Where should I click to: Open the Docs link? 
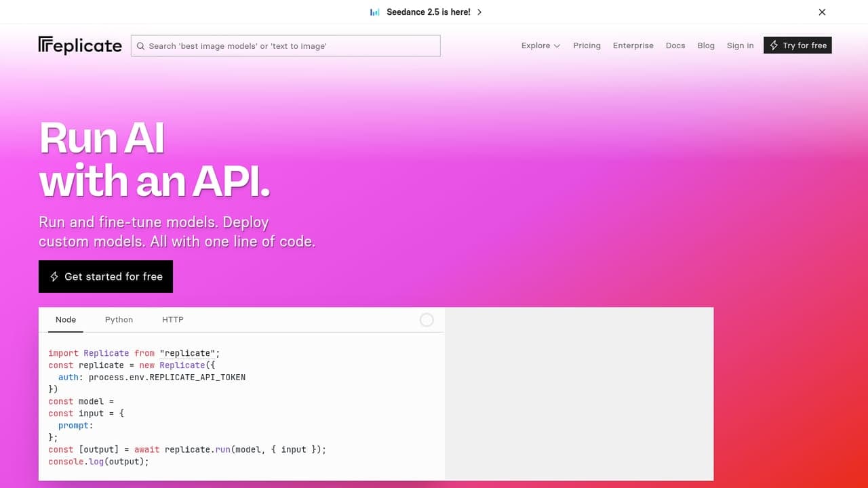click(x=675, y=45)
